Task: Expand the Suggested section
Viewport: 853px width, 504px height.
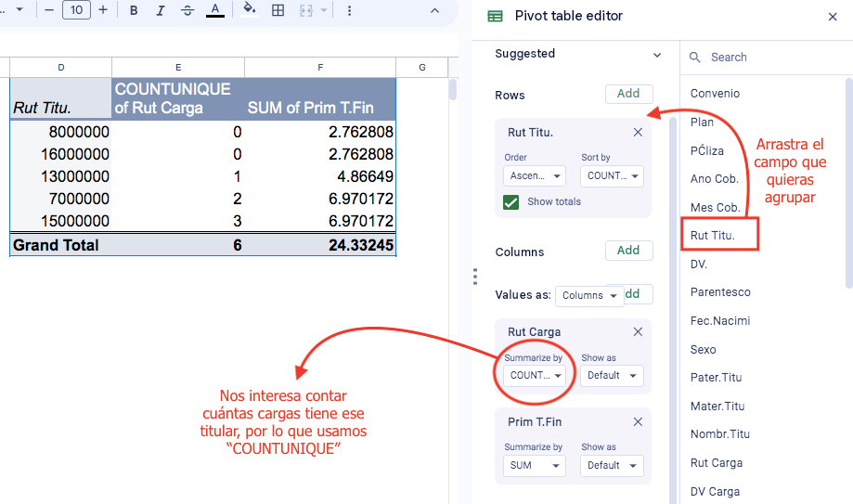Action: 656,55
